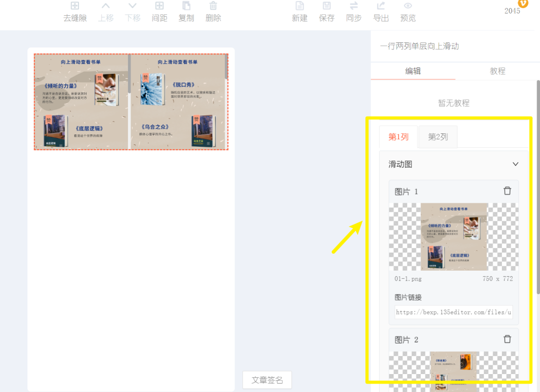Click the 750 x 772 dimensions text
The image size is (540, 392).
(497, 279)
